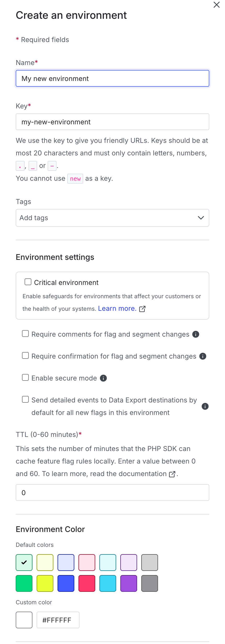
Task: Close the Create an environment panel
Action: [217, 5]
